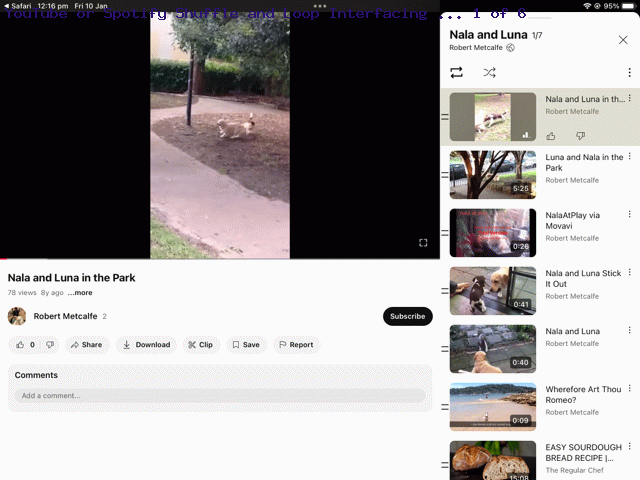Open options for Nala and Luna Stick It Out

[630, 272]
